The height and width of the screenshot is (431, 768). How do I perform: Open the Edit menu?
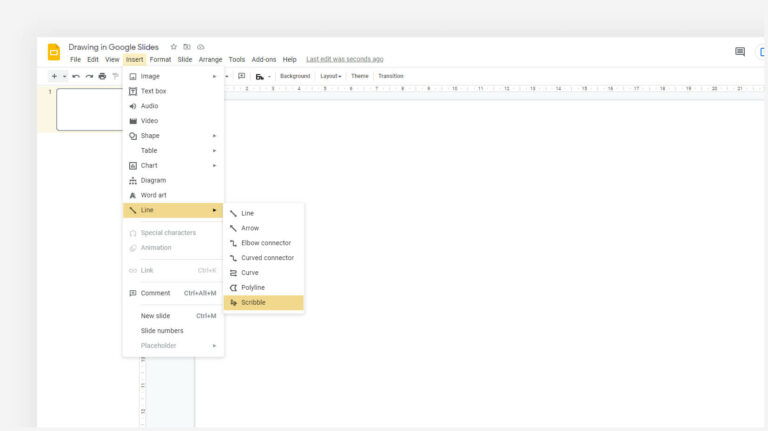click(x=93, y=59)
